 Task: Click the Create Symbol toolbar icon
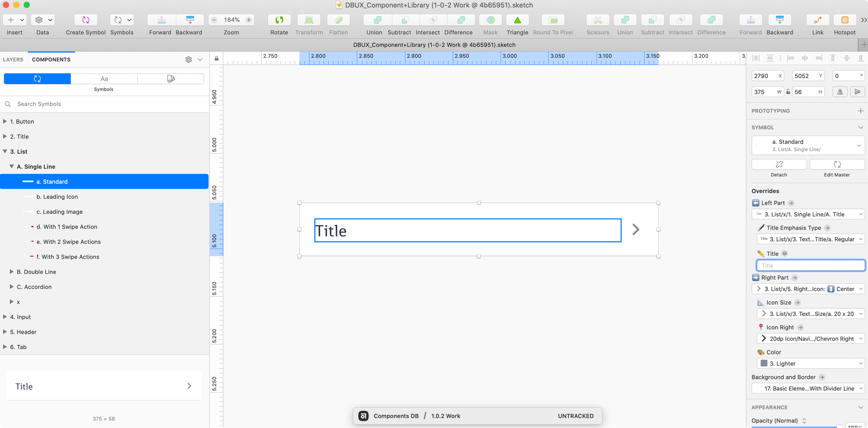[x=86, y=20]
